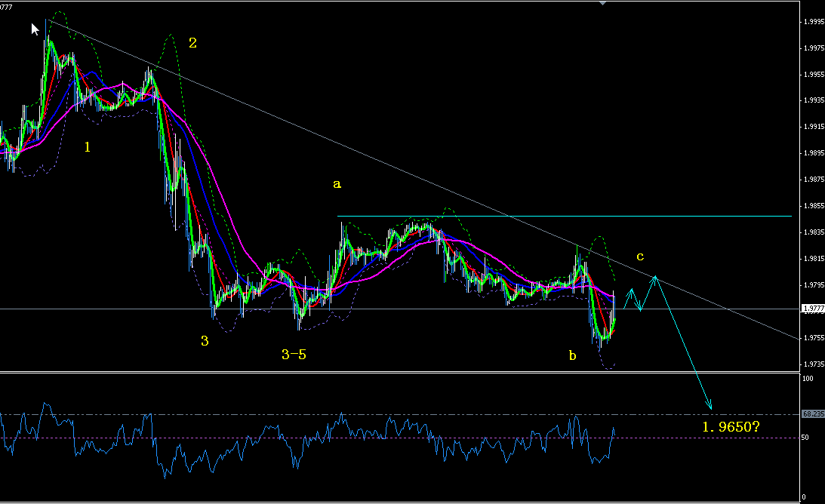This screenshot has width=825, height=504.
Task: Select the yellow label 'b' near the recent low
Action: [x=572, y=355]
